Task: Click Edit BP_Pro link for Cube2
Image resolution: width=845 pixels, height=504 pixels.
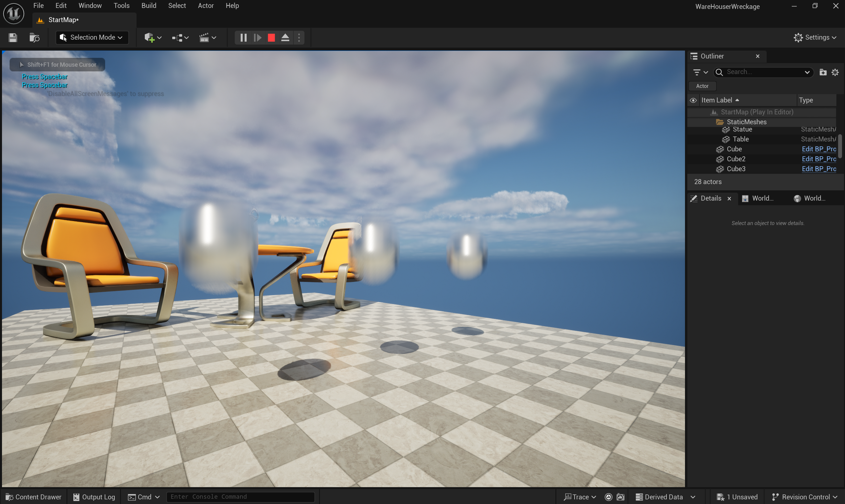Action: click(819, 159)
